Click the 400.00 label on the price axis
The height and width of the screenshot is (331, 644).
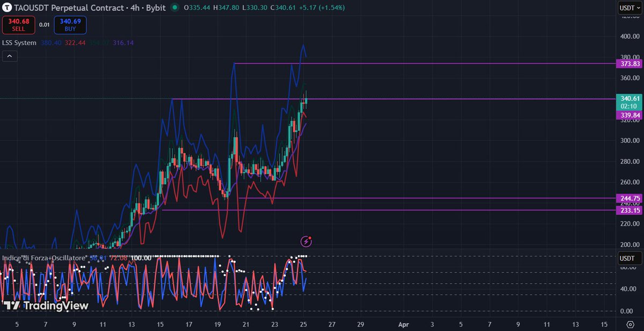pyautogui.click(x=629, y=36)
